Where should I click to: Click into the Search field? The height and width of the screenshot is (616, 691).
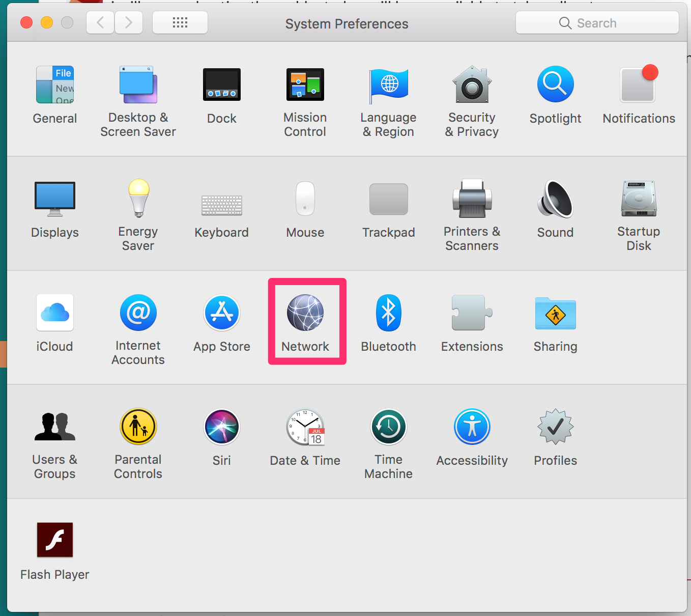click(x=597, y=23)
